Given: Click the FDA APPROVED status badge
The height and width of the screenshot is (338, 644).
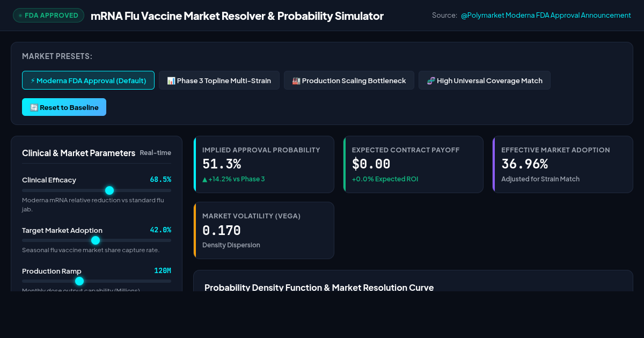Looking at the screenshot, I should coord(48,16).
